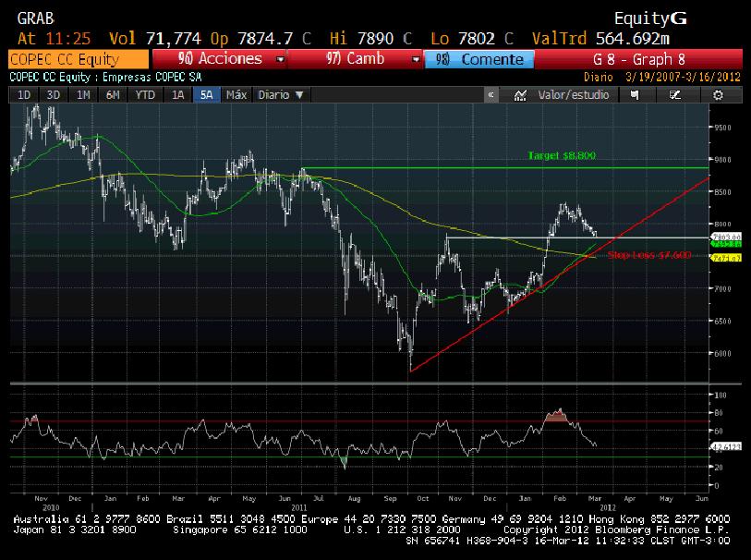Open the 96) Acciones menu

220,59
